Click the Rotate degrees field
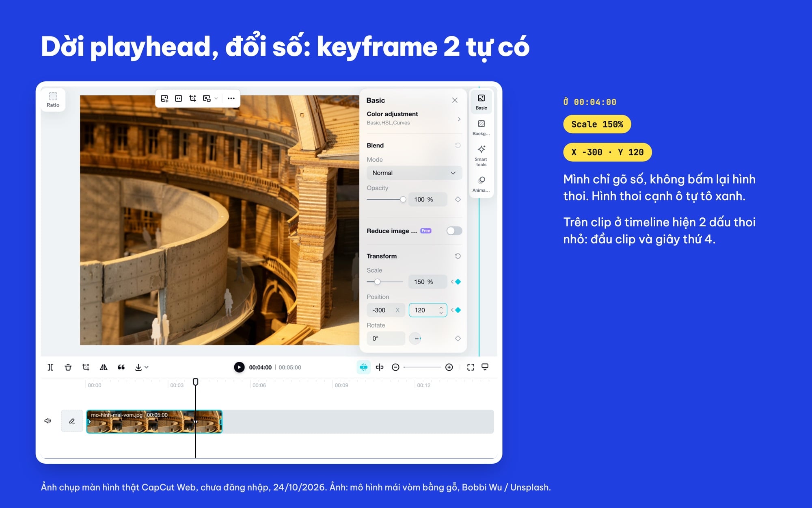 (386, 339)
